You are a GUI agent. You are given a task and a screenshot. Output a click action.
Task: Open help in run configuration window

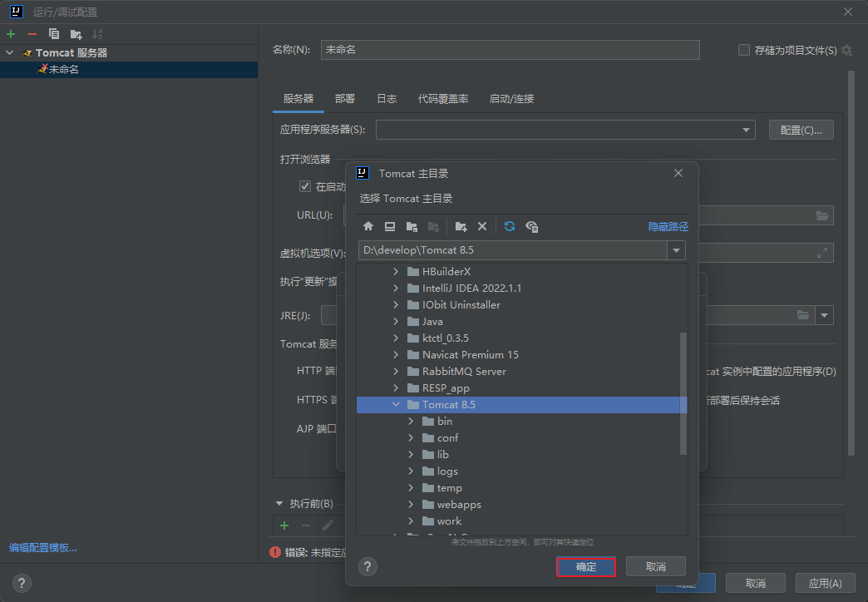22,583
